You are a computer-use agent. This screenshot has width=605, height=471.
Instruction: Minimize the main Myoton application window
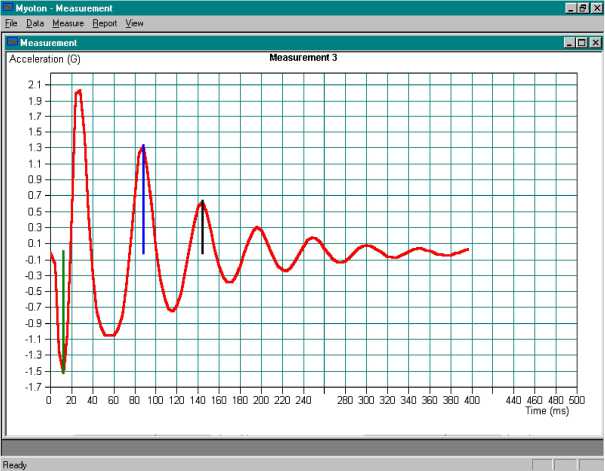click(571, 7)
